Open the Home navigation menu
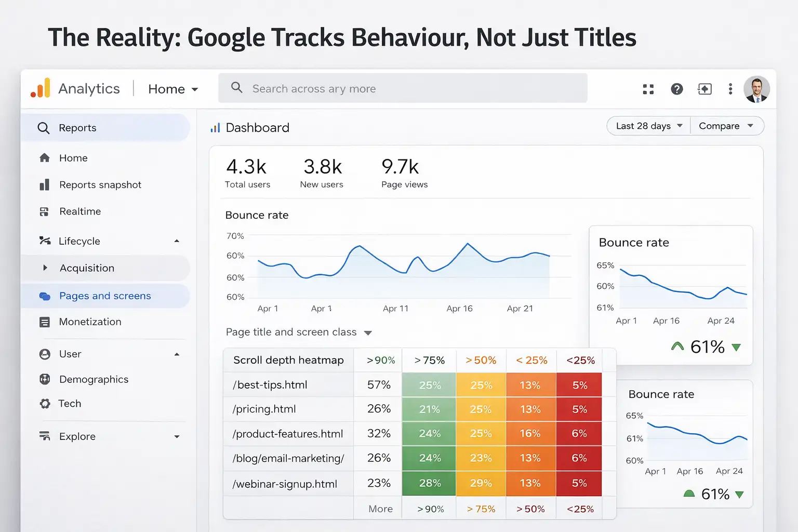Viewport: 798px width, 532px height. tap(172, 89)
